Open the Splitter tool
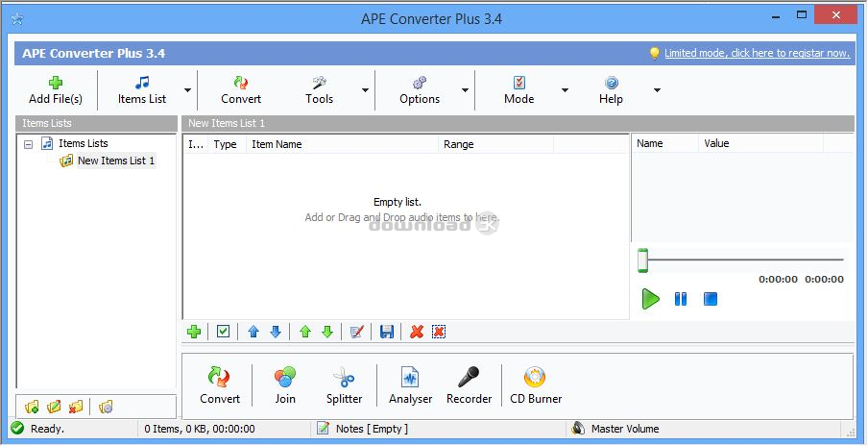 point(344,385)
